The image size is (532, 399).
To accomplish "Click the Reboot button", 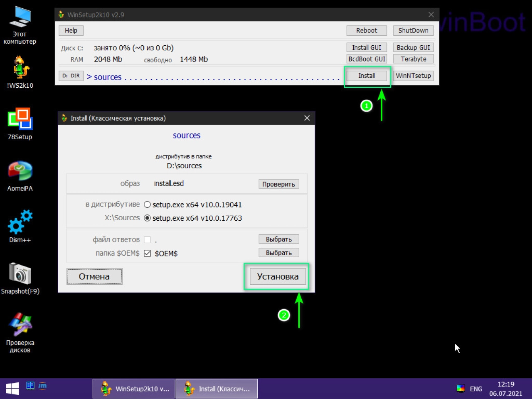I will point(367,30).
